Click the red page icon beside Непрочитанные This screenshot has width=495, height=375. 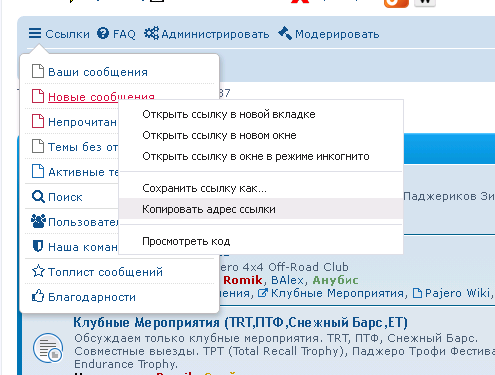pos(38,121)
